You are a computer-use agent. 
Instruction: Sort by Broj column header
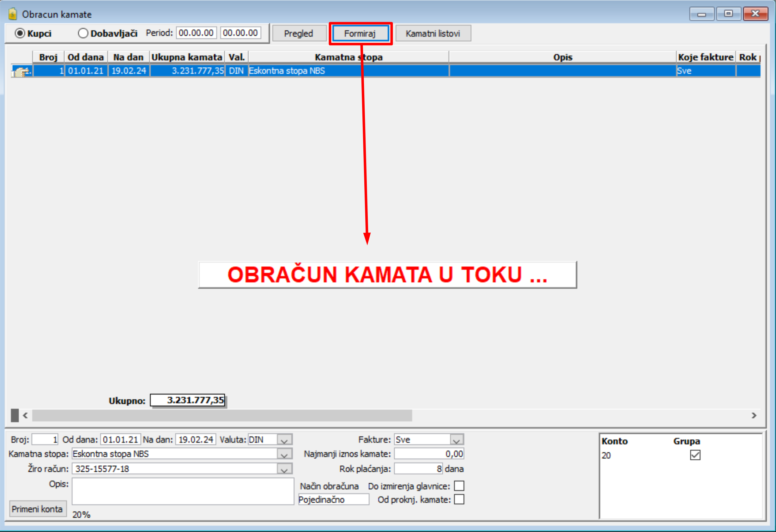(48, 57)
